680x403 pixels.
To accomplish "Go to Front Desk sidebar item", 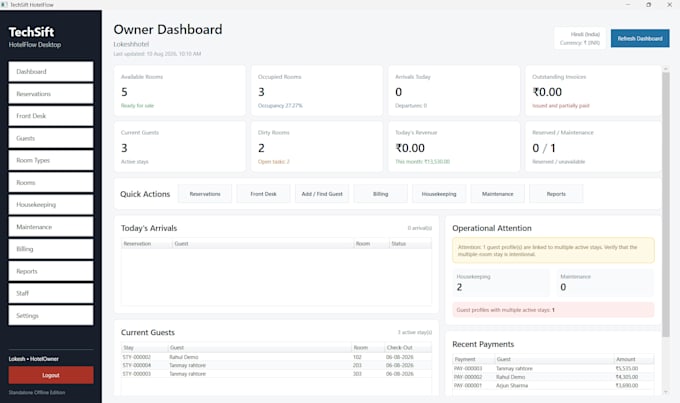I will [x=51, y=116].
